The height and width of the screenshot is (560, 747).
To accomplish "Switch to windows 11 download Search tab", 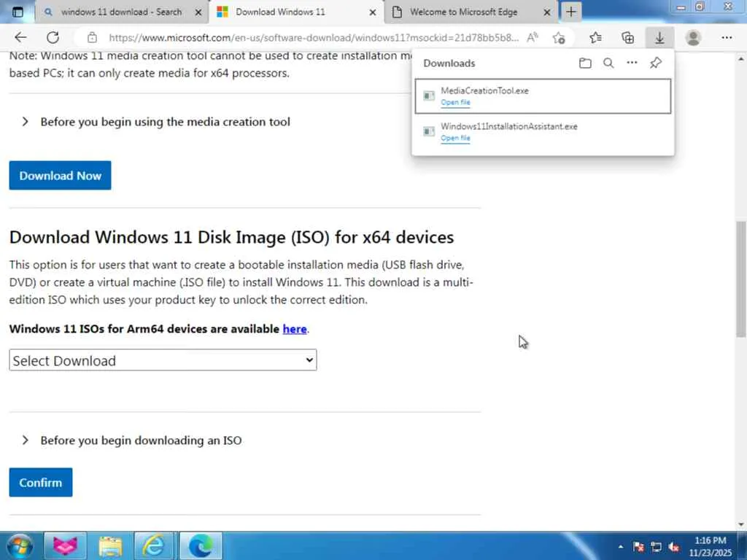I will [x=122, y=12].
